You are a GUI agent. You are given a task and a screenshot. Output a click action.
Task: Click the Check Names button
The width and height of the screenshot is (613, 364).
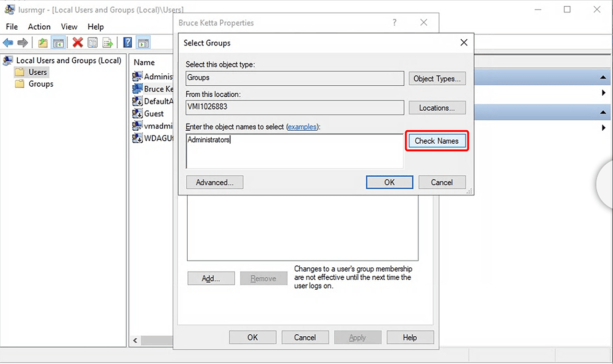(436, 141)
